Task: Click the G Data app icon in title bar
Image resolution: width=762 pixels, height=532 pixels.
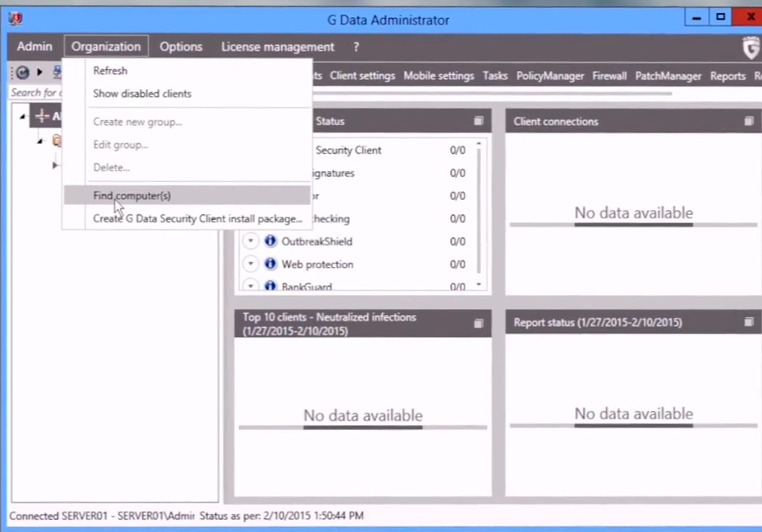Action: (x=15, y=18)
